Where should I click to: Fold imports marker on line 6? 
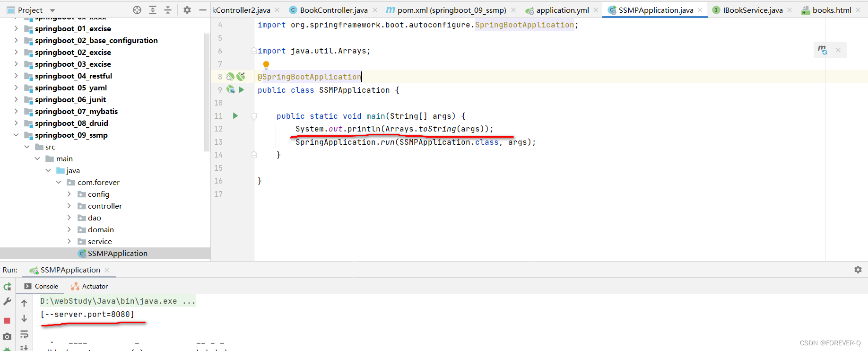point(254,51)
